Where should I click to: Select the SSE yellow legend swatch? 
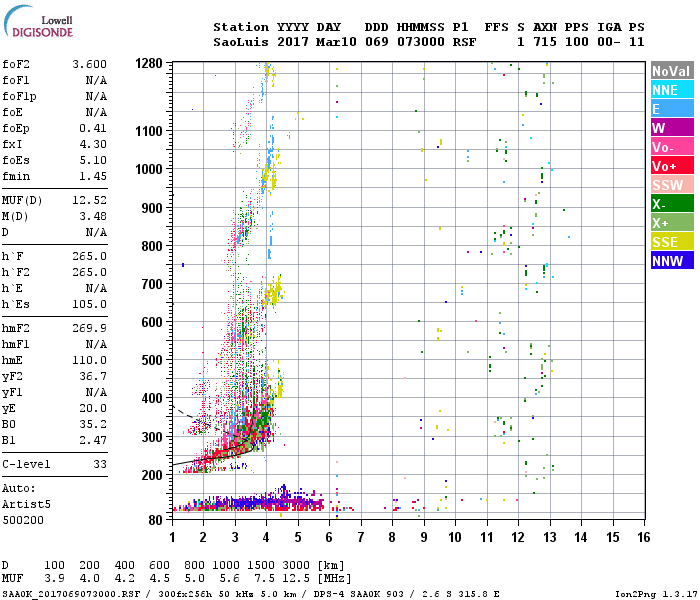click(x=672, y=242)
